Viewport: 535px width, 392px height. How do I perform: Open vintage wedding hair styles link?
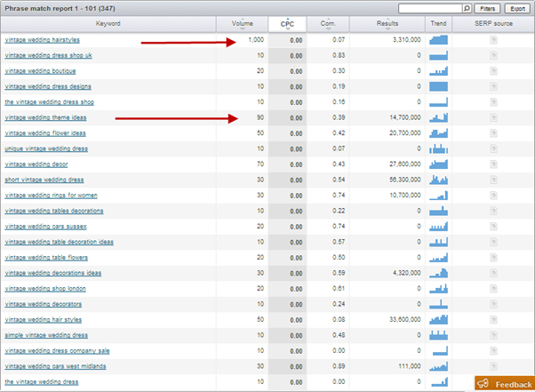tap(44, 320)
